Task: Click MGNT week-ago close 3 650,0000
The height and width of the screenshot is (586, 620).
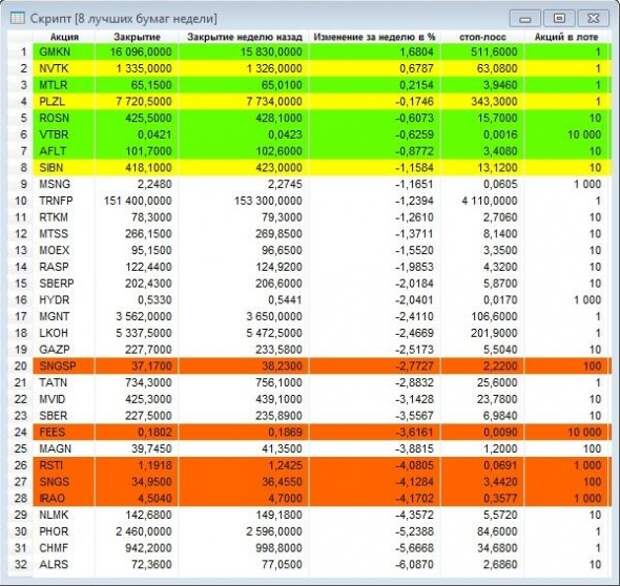Action: pos(274,317)
